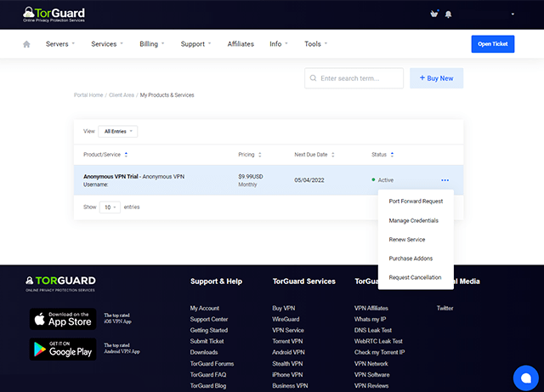Open Whats my IP footer link
Viewport: 544px width, 392px height.
point(370,320)
